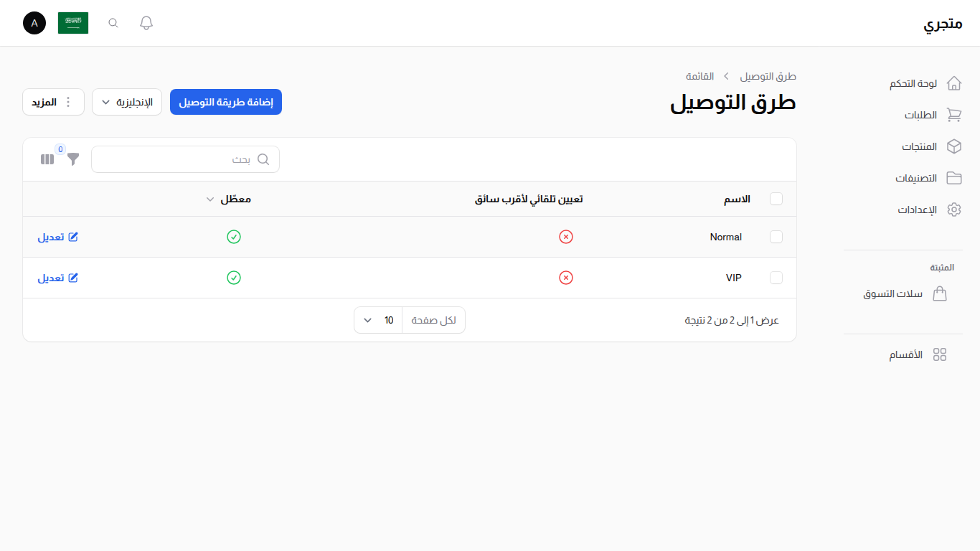Viewport: 980px width, 551px height.
Task: Navigate to القائمة via breadcrumb
Action: coord(699,76)
